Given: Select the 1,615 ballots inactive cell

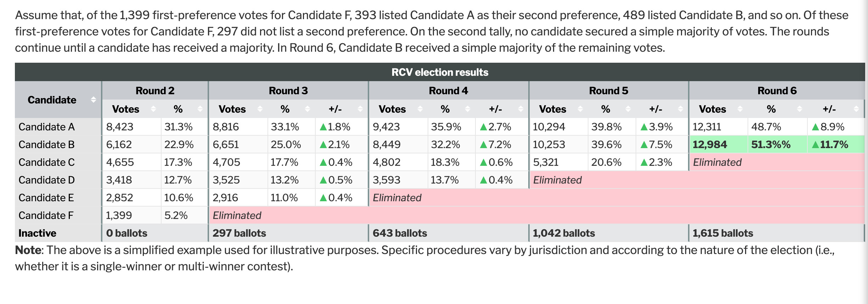Looking at the screenshot, I should (x=723, y=233).
